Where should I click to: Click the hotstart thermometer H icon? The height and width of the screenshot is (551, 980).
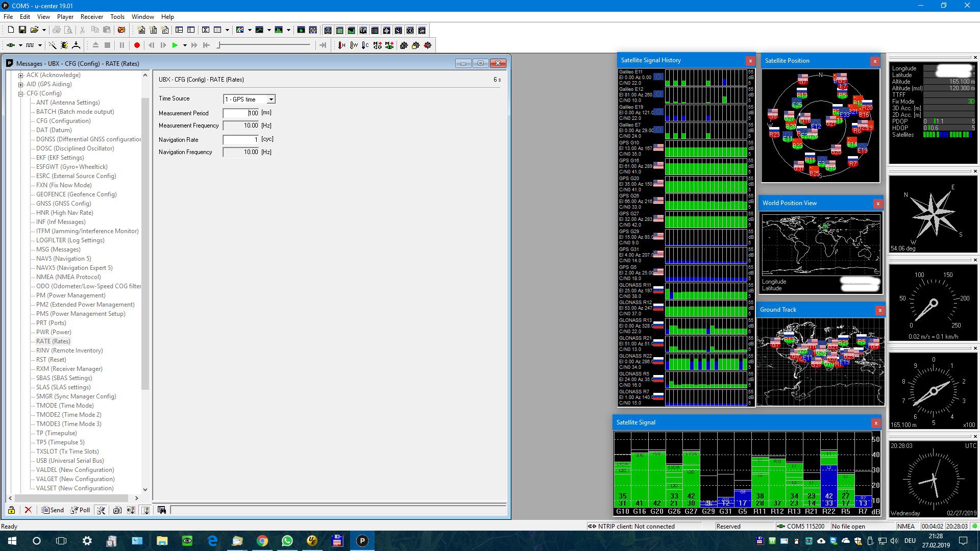click(x=341, y=45)
